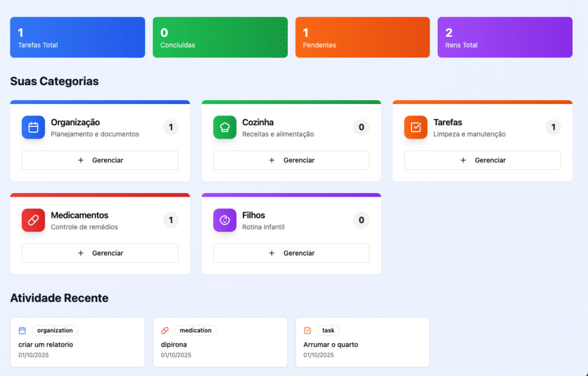Image resolution: width=588 pixels, height=376 pixels.
Task: Manage the Tarefas category via Gerenciar
Action: click(482, 160)
